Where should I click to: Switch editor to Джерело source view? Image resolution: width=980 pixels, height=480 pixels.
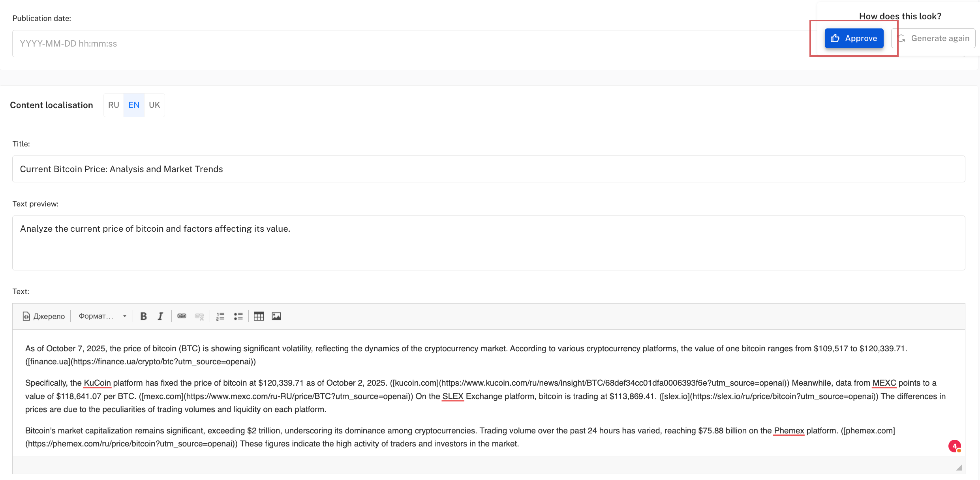pyautogui.click(x=43, y=316)
